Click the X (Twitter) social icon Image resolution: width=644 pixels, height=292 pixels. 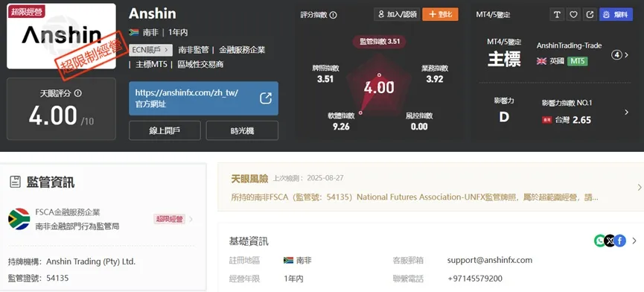tap(610, 241)
